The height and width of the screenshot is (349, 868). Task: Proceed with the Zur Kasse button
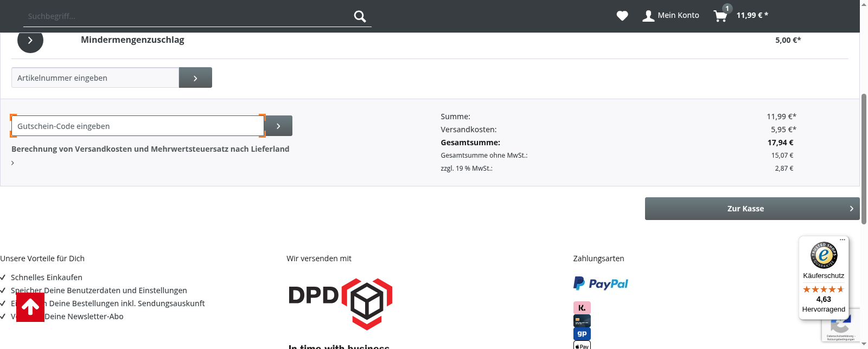click(752, 209)
